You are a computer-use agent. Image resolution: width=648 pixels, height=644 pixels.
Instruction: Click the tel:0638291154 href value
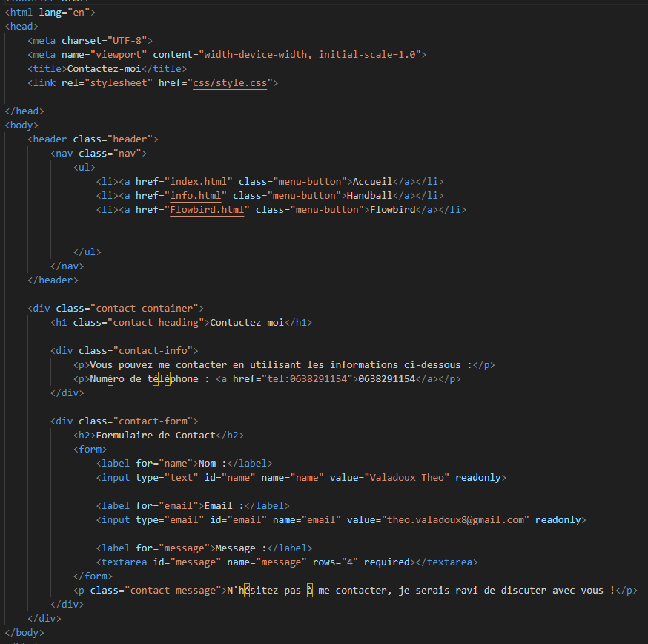click(307, 379)
